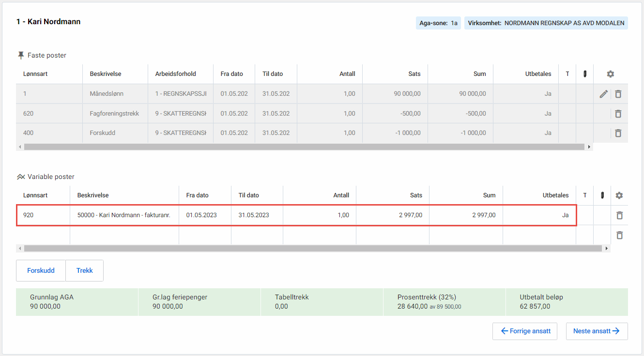
Task: Sort Faste poster by Lønnsart column
Action: [x=35, y=74]
